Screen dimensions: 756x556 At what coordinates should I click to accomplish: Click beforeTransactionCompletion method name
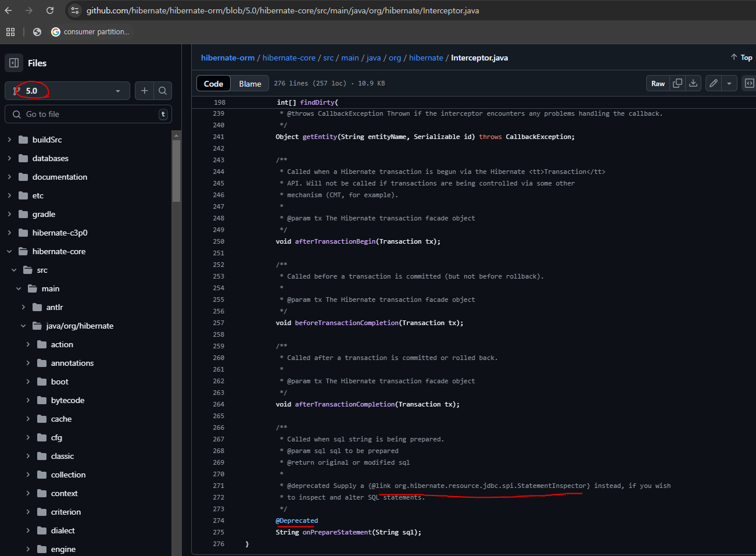click(x=347, y=323)
